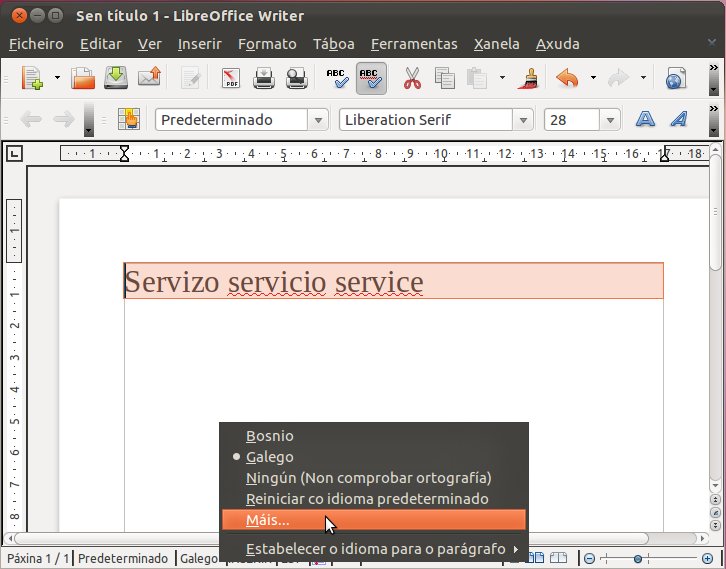Click the blue slanted A italic icon
This screenshot has height=569, width=726.
click(x=679, y=119)
